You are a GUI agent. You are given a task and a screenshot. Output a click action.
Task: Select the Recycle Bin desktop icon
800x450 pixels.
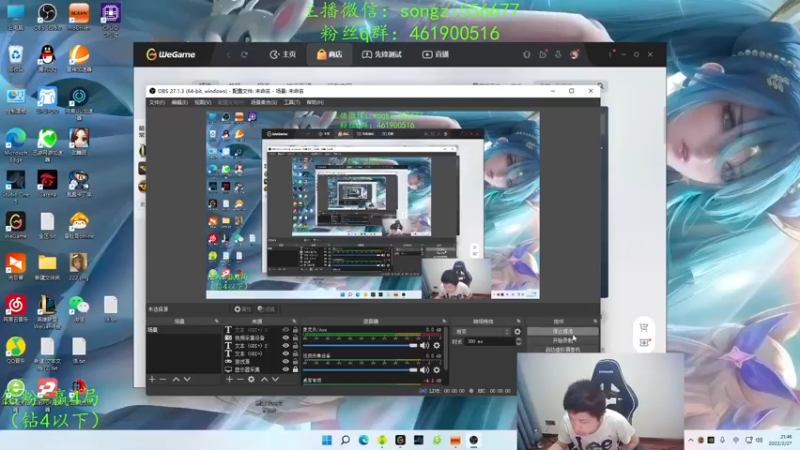[16, 58]
